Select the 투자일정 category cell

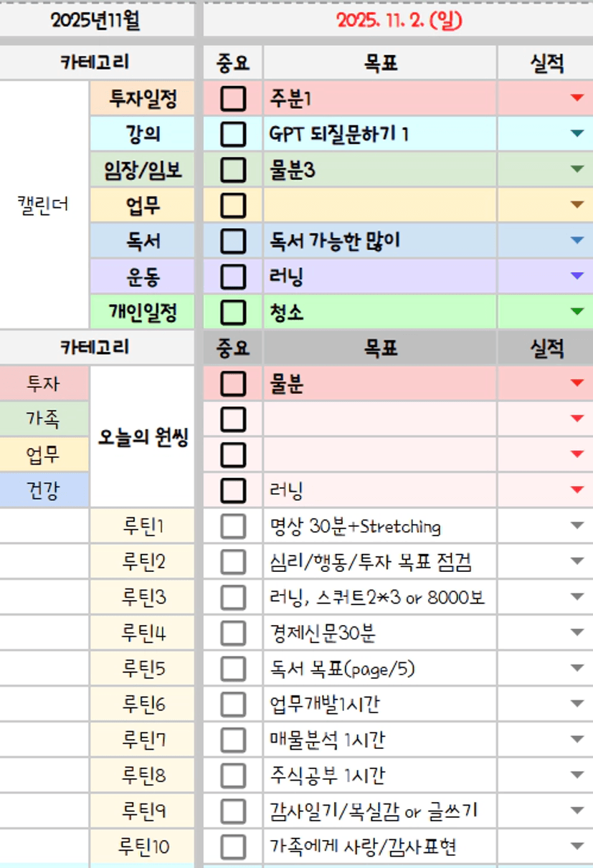pos(142,98)
